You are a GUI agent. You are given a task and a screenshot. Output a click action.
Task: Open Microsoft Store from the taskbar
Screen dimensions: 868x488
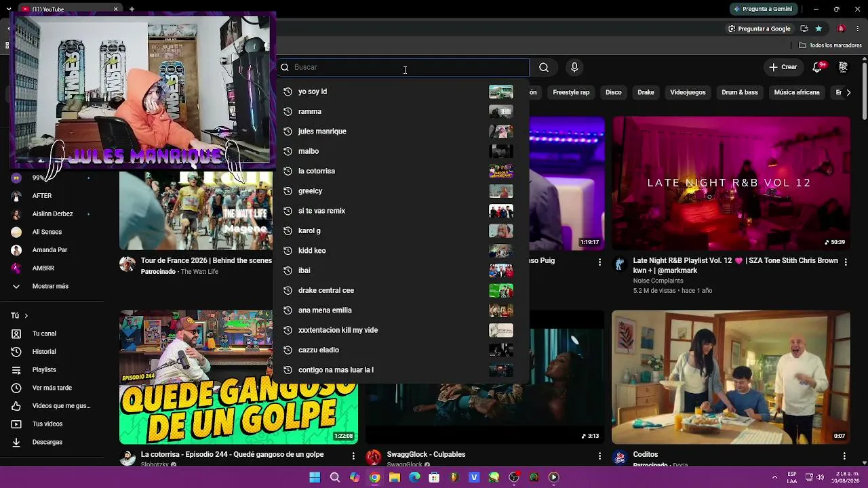[x=434, y=477]
